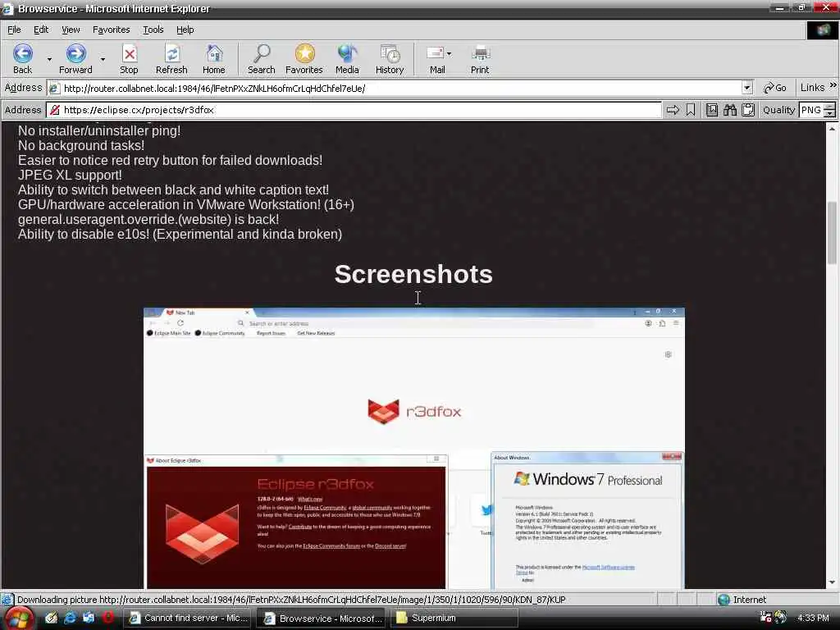The width and height of the screenshot is (840, 630).
Task: Click the scrollbar up arrow
Action: point(832,129)
